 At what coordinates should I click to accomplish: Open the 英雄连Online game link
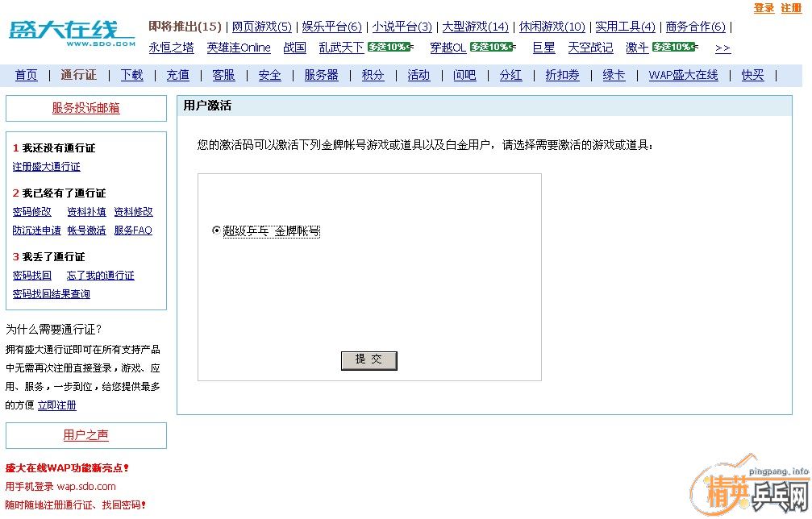click(x=239, y=48)
